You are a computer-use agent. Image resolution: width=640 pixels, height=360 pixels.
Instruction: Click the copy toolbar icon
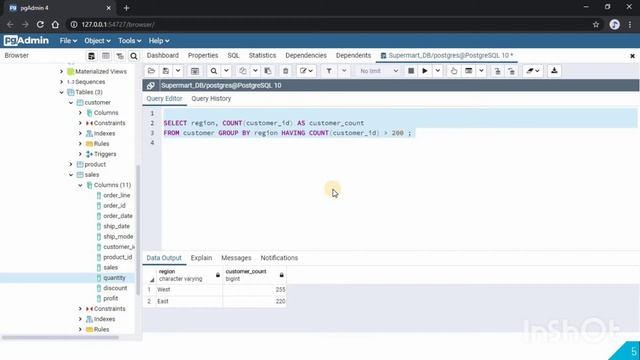click(x=242, y=71)
